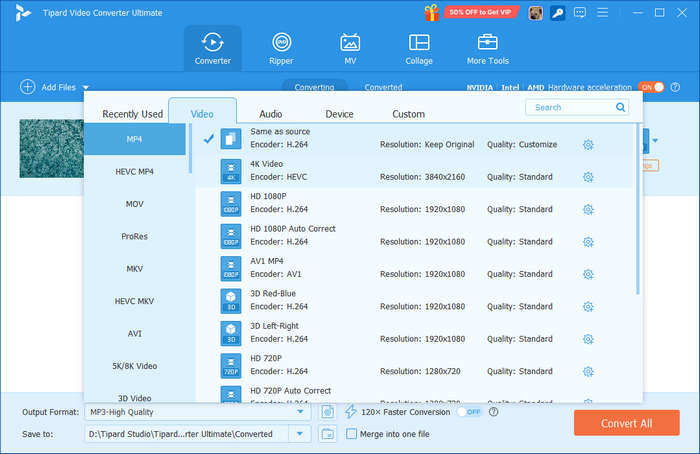Switch to the Audio format tab
The width and height of the screenshot is (700, 454).
point(270,114)
